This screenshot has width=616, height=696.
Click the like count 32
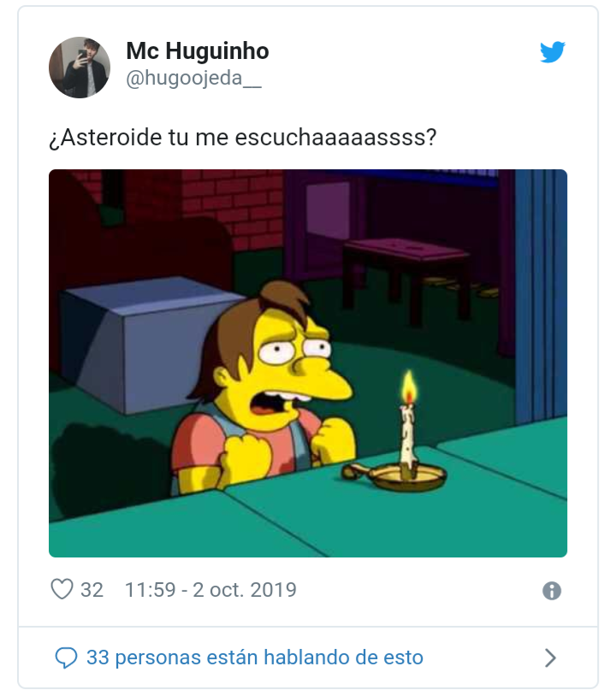coord(92,590)
